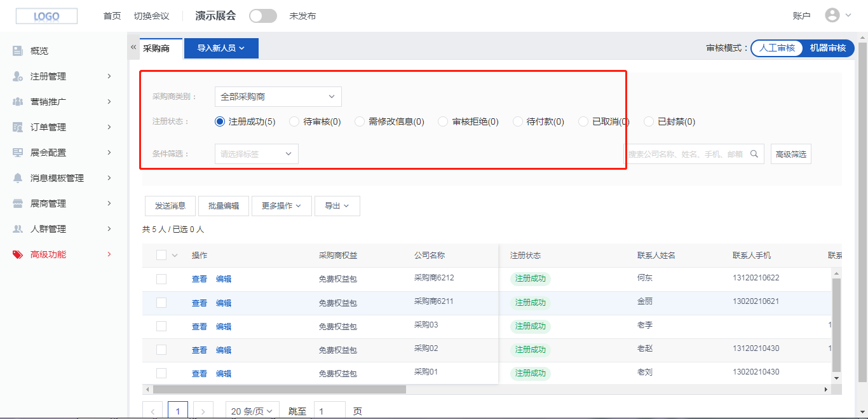
Task: Select 待审核(0) radio button
Action: click(x=294, y=121)
